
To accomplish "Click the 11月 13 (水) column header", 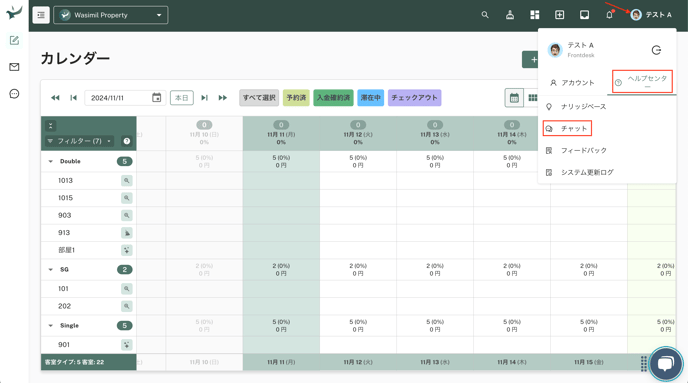I will tap(435, 134).
